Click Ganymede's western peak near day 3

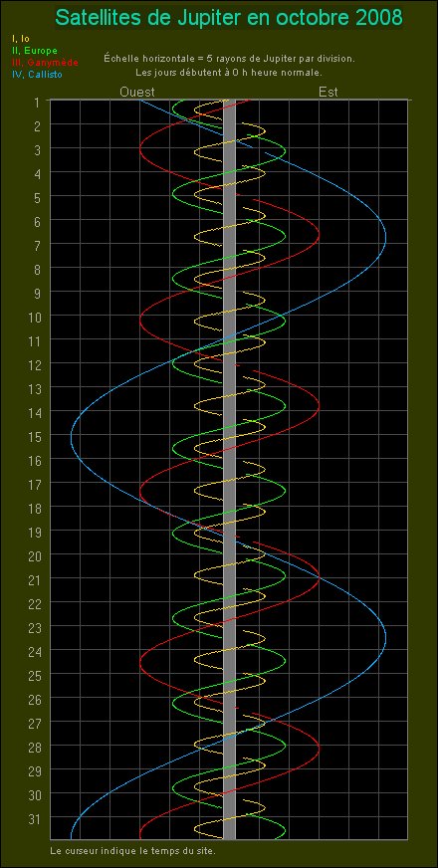click(x=140, y=148)
